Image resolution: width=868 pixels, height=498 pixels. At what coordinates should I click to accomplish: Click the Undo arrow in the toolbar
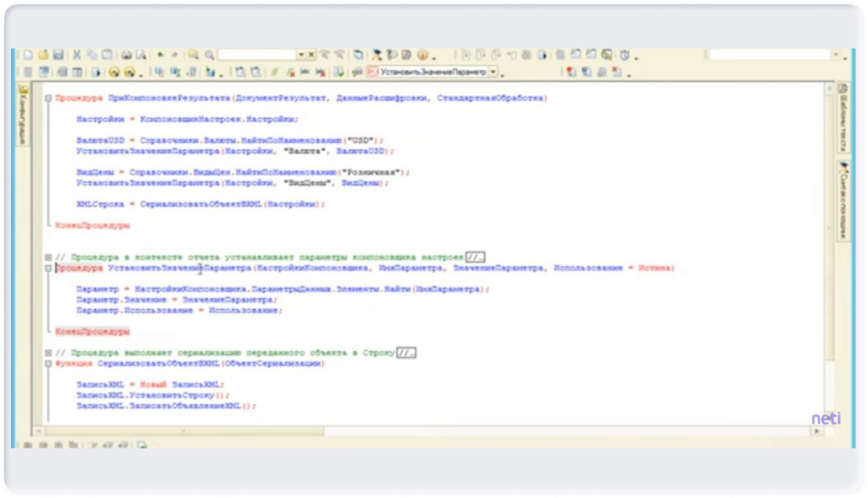click(161, 55)
